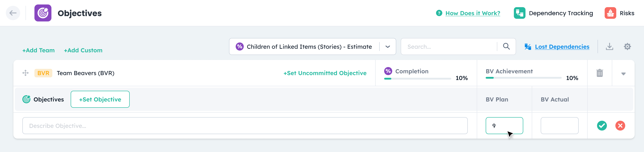Click +Set Uncommitted Objective
Image resolution: width=644 pixels, height=152 pixels.
coord(325,73)
